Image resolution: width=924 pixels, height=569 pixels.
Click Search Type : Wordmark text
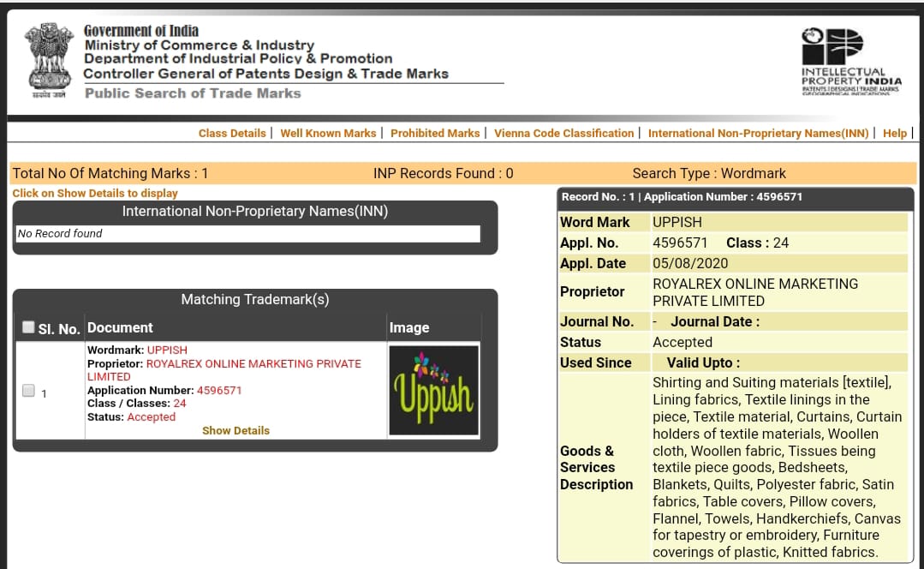point(709,173)
